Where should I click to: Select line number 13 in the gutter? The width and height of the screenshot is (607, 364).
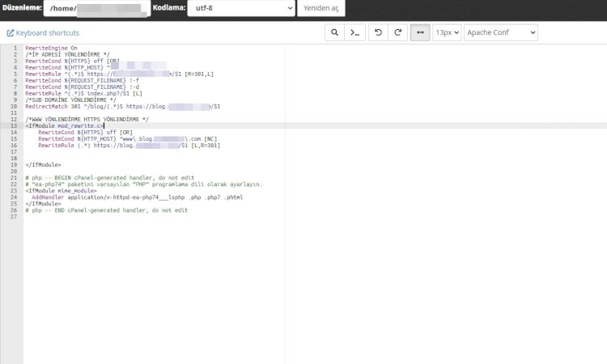point(14,125)
